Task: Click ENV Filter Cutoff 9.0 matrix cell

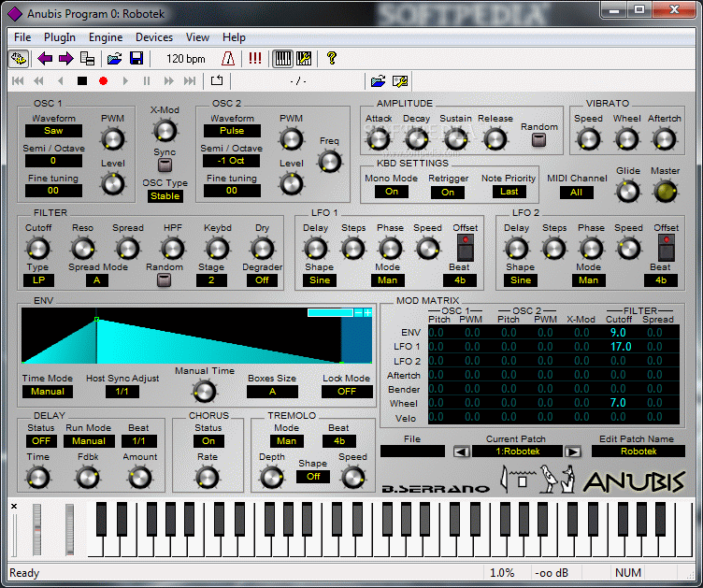Action: coord(618,333)
